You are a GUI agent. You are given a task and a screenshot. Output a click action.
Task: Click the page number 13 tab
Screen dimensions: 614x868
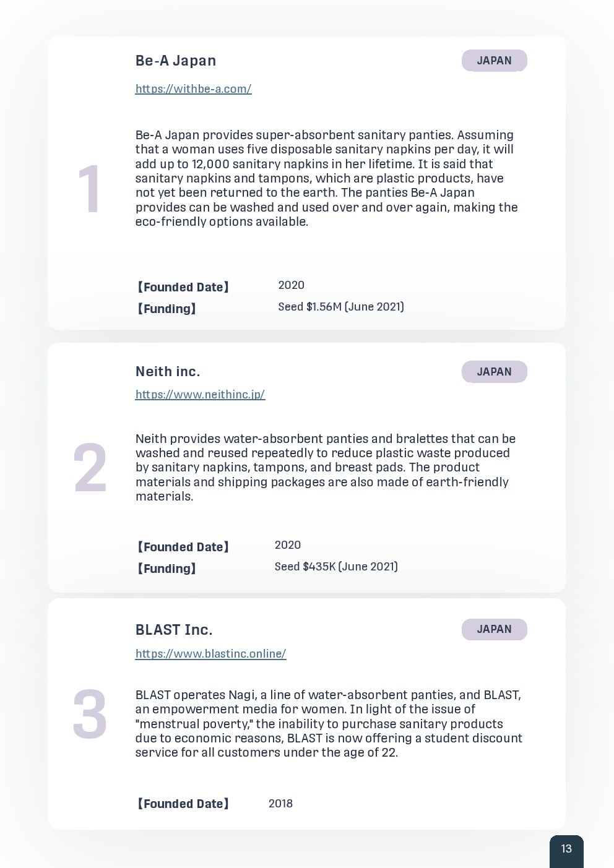[566, 849]
